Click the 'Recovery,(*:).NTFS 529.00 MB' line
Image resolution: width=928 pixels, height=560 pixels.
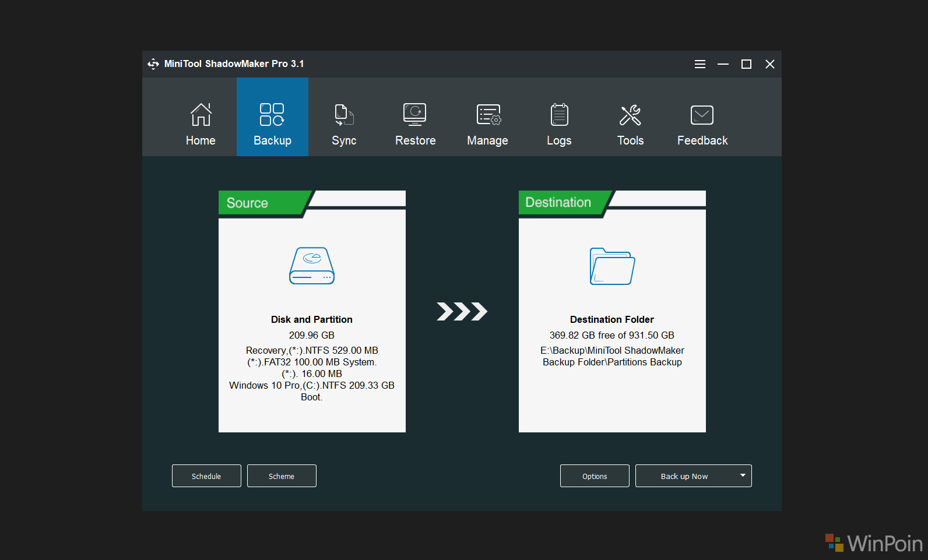pos(312,350)
